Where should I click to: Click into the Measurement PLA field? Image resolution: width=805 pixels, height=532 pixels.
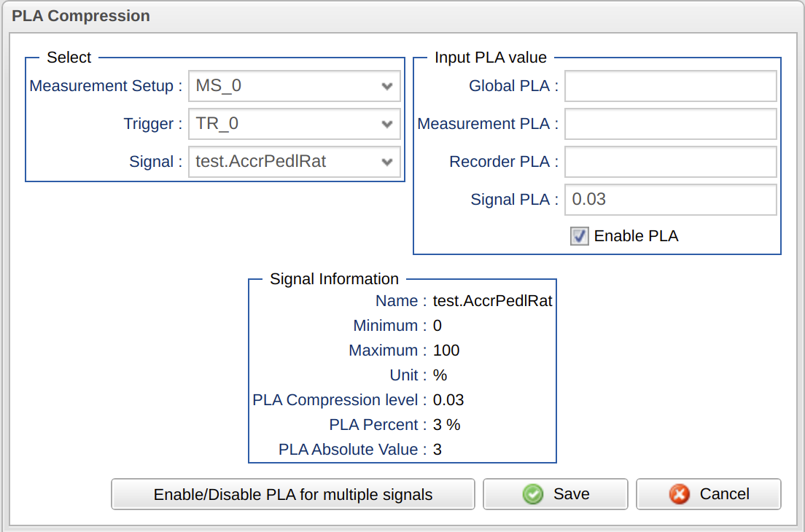(x=670, y=124)
